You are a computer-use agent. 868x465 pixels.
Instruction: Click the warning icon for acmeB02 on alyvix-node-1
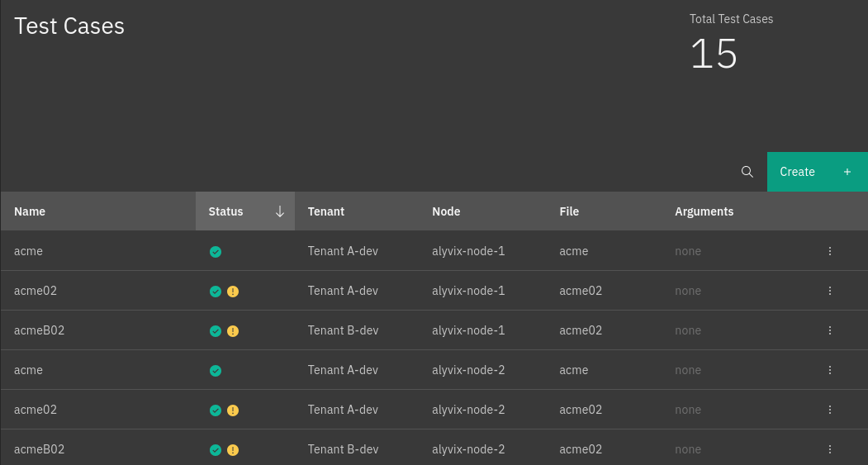click(x=233, y=331)
